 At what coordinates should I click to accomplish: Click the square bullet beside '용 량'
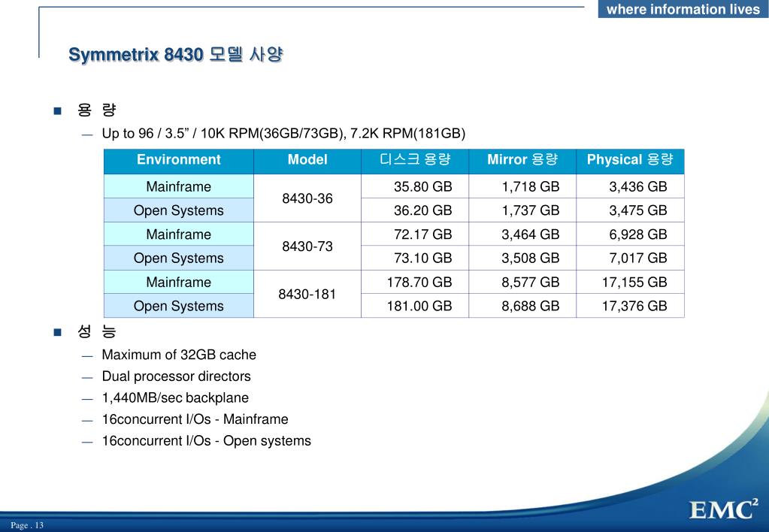pyautogui.click(x=57, y=110)
